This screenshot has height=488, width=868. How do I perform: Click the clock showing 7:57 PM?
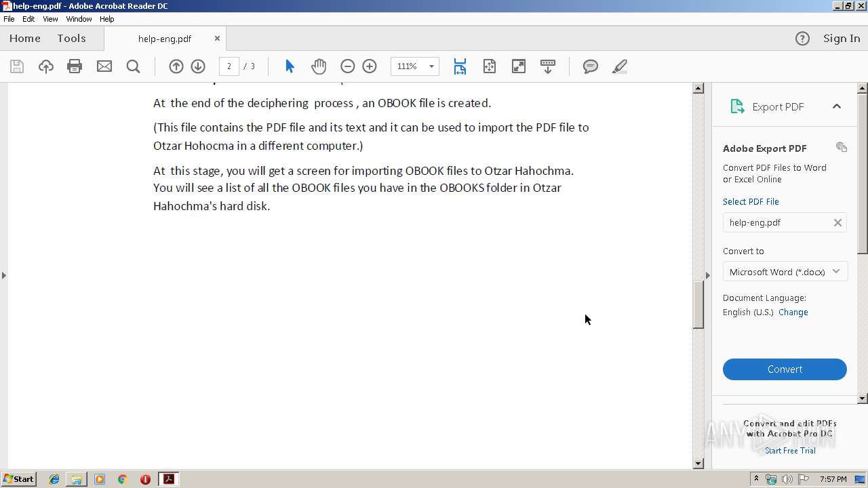click(833, 479)
